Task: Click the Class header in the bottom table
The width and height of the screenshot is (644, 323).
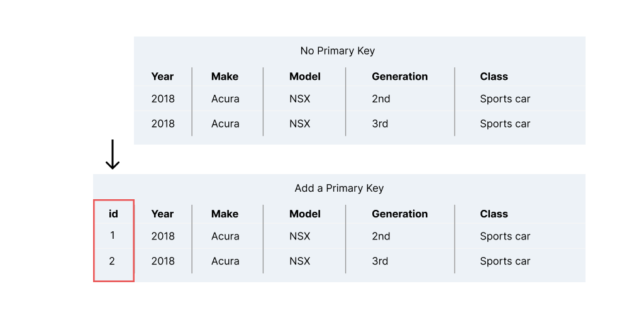Action: point(494,214)
